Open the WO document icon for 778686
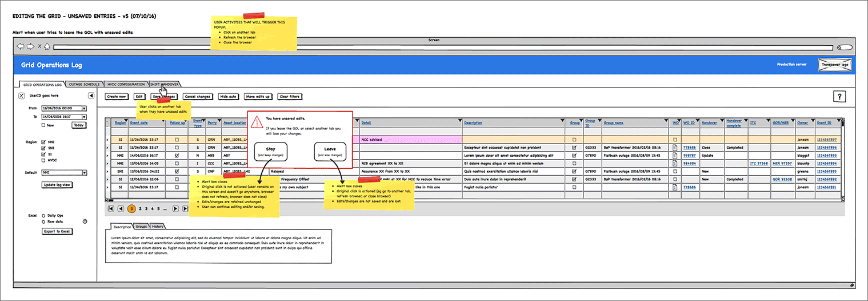Screen dimensions: 868x301 (675, 147)
